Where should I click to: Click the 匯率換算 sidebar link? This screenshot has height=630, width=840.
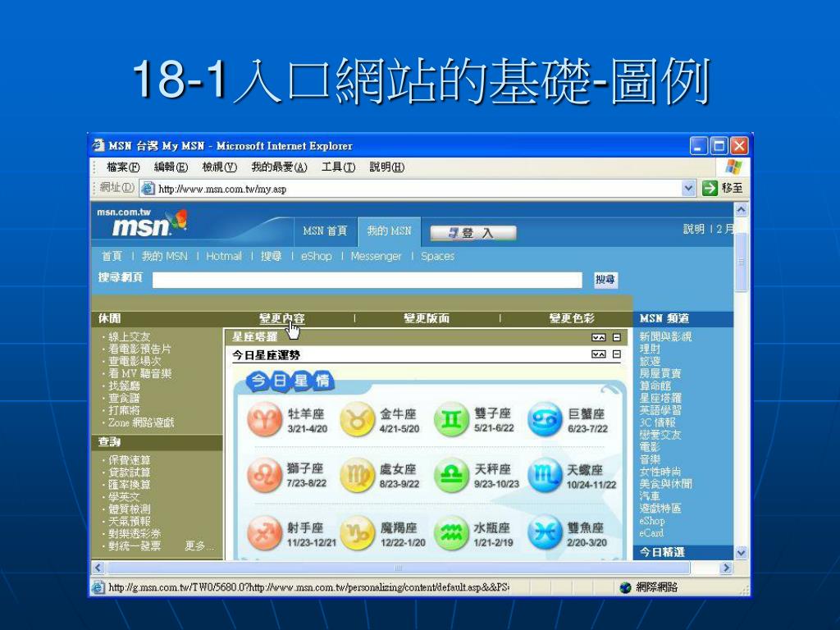pos(129,485)
